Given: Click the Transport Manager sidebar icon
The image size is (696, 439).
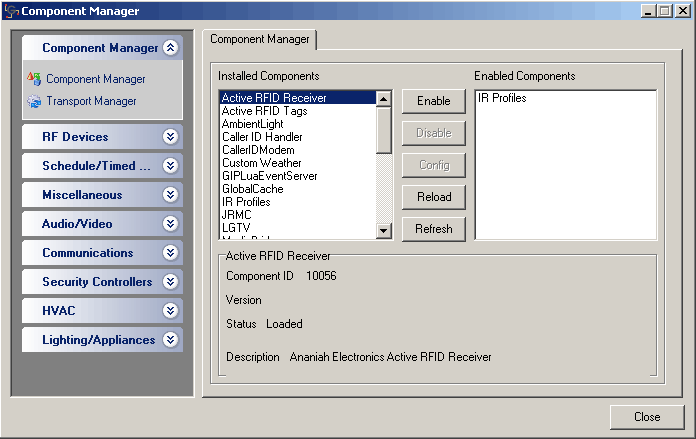Looking at the screenshot, I should 33,101.
